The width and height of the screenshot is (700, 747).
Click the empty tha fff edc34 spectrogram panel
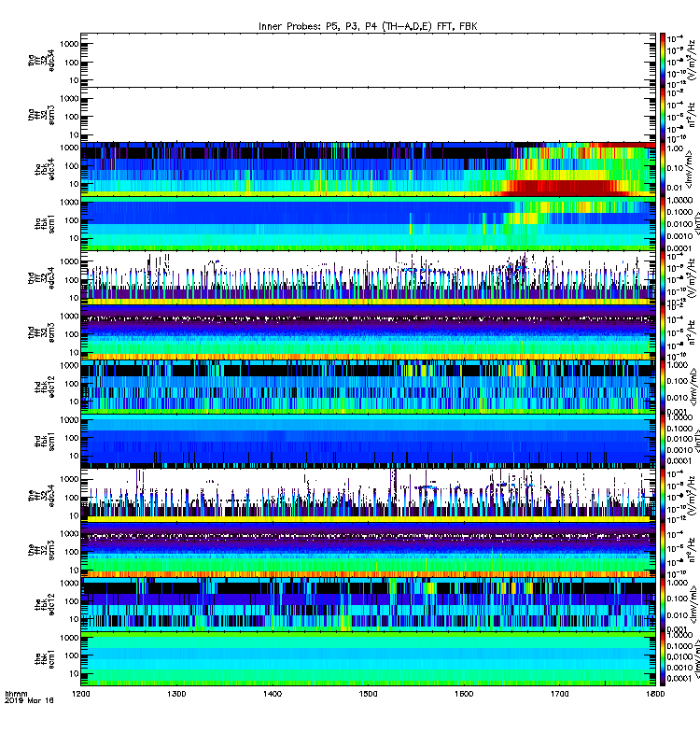pyautogui.click(x=368, y=60)
